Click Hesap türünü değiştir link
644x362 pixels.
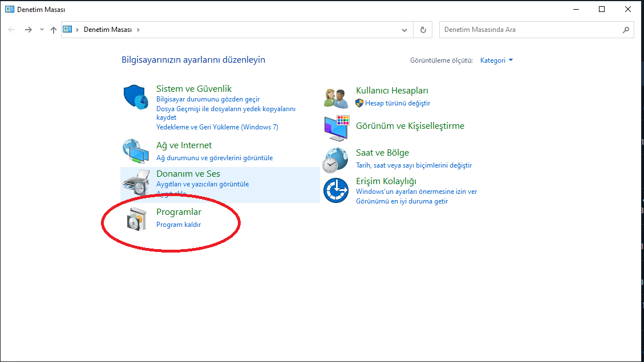tap(398, 103)
